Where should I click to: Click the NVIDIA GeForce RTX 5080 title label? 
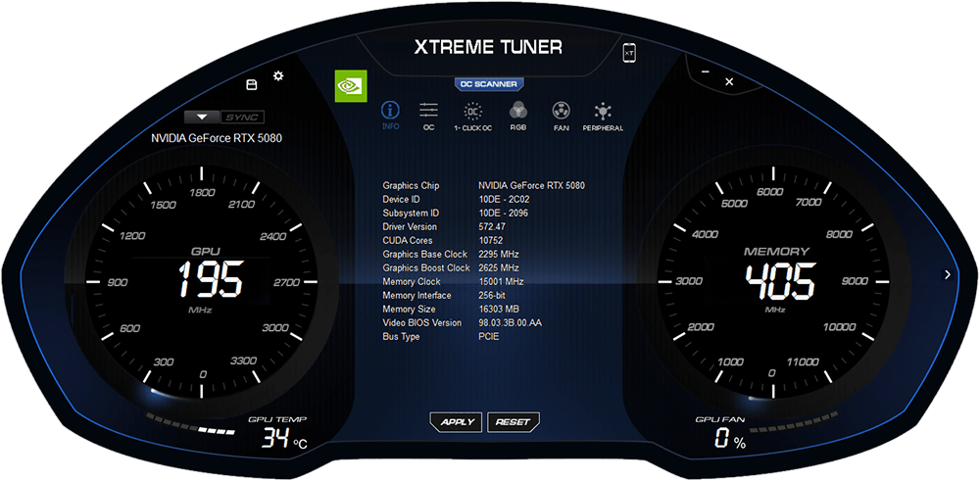click(217, 138)
